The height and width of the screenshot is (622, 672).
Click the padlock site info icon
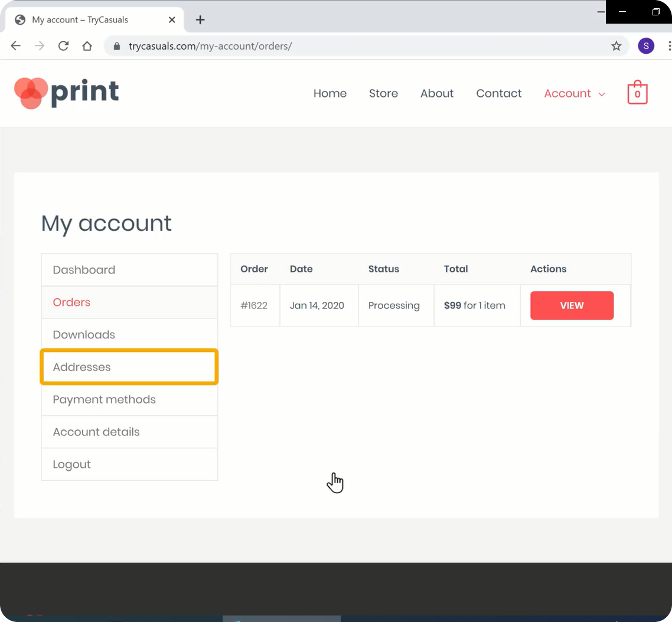click(116, 46)
